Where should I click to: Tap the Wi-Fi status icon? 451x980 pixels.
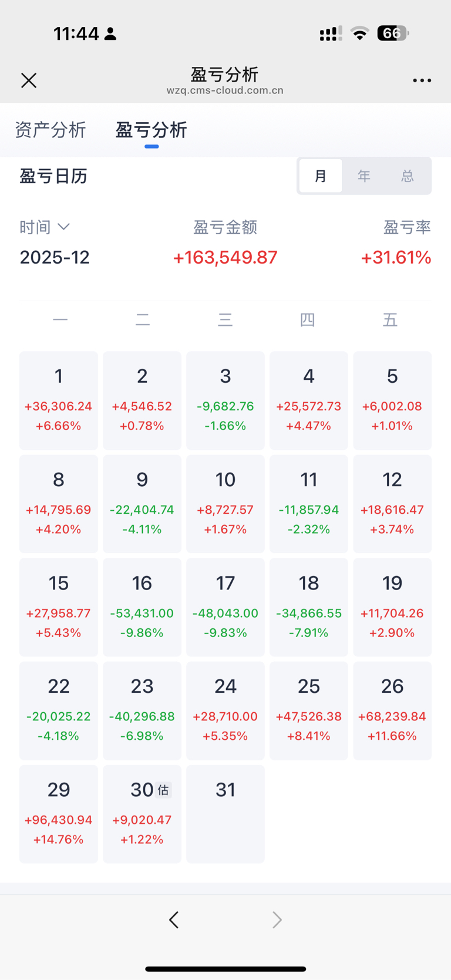pos(359,33)
